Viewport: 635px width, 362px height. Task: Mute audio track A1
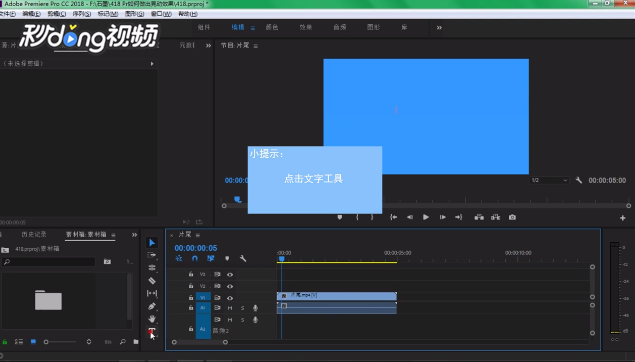coord(230,308)
